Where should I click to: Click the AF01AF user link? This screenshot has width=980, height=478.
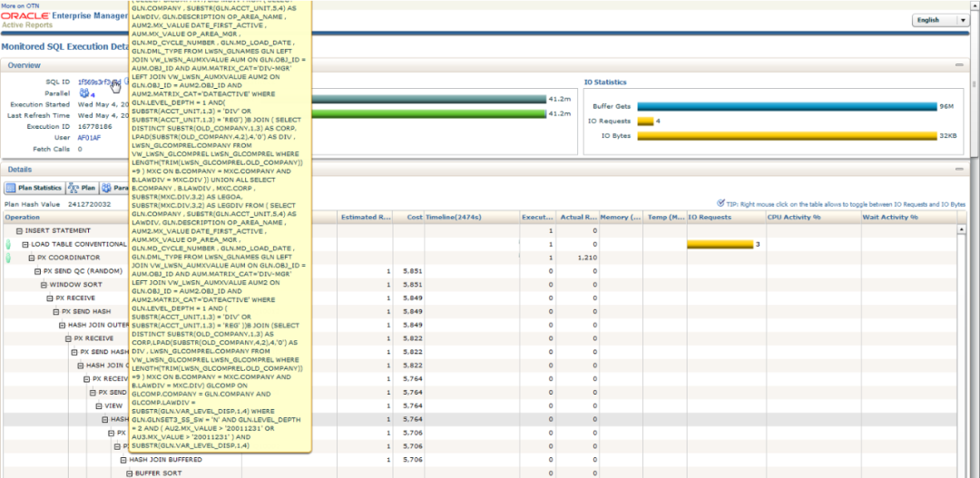point(89,138)
